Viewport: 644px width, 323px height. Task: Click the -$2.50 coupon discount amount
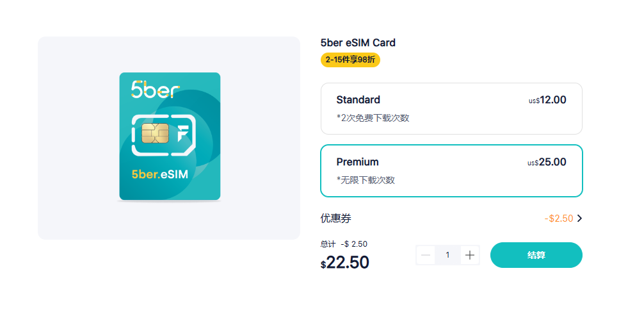coord(559,218)
